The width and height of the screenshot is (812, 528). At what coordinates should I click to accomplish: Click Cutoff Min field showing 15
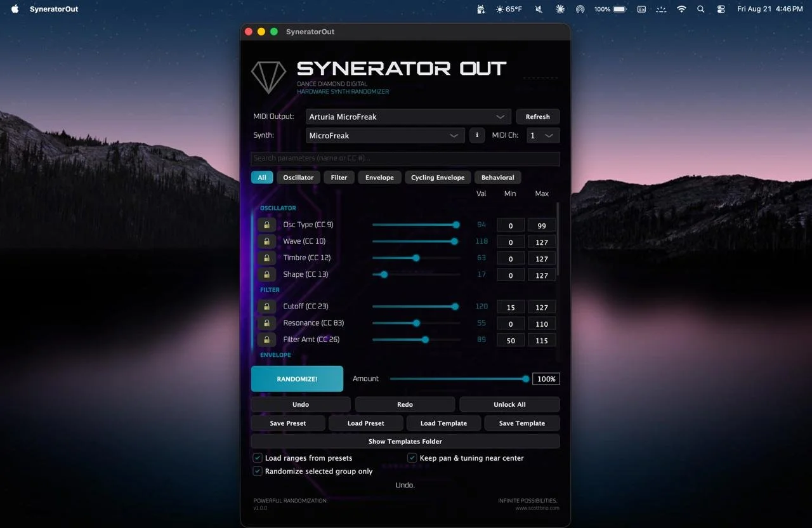pos(511,307)
